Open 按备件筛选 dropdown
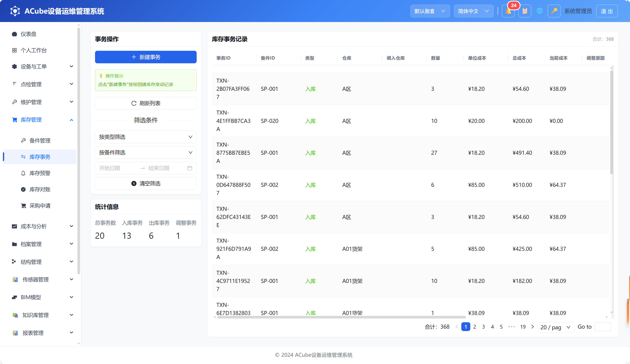 coord(146,152)
